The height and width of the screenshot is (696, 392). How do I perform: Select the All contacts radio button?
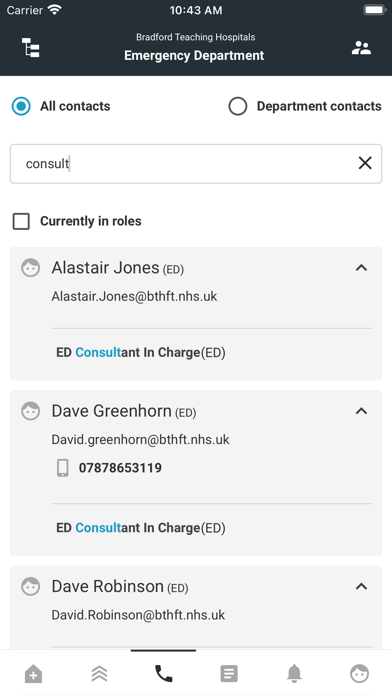[21, 106]
